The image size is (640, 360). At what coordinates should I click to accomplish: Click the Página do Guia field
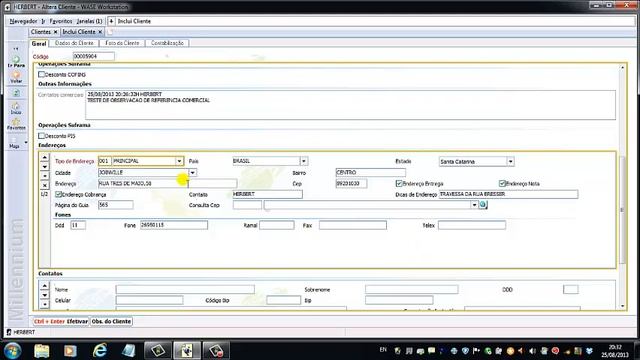click(x=116, y=204)
